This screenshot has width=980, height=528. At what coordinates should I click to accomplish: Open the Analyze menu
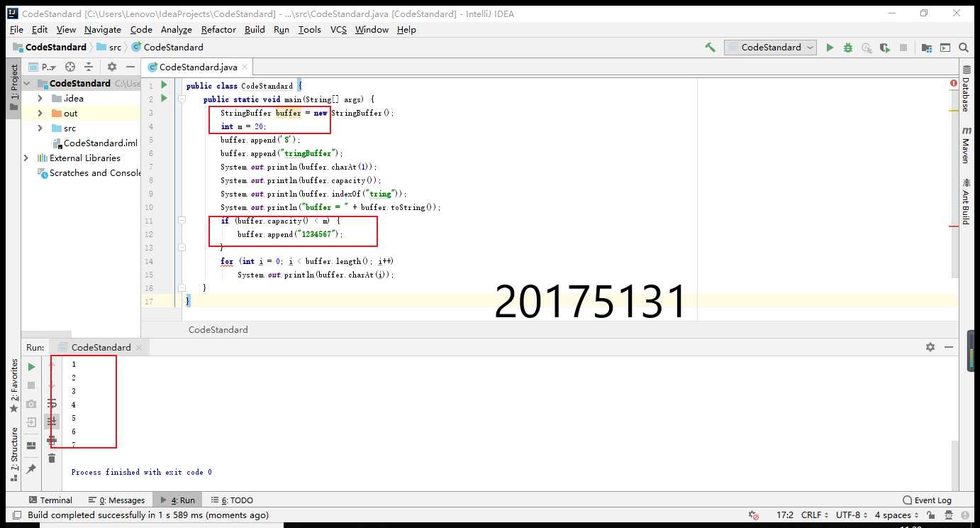[x=176, y=30]
